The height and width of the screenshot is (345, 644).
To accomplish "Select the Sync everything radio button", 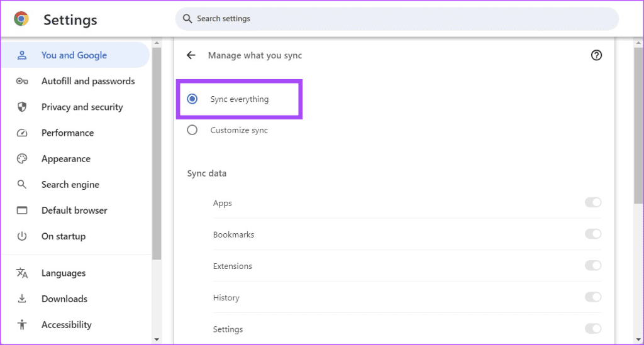I will (192, 99).
